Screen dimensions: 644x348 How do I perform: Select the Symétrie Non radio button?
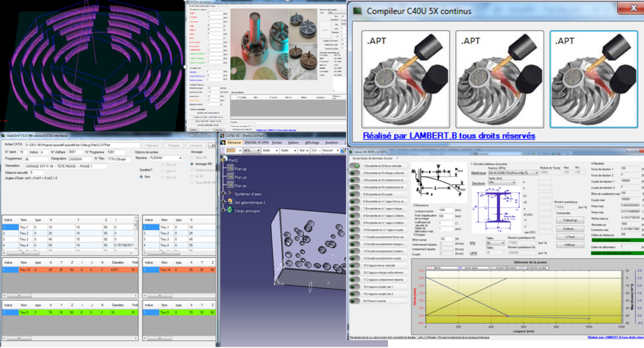pos(142,177)
